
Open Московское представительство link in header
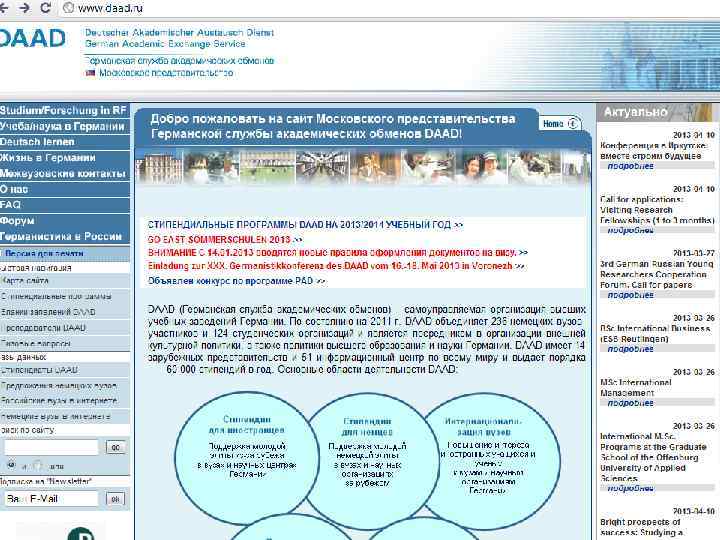click(x=166, y=73)
